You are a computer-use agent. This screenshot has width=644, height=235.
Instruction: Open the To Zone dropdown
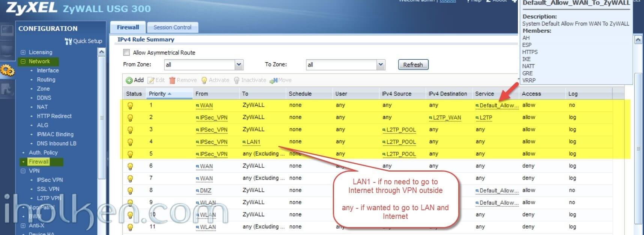[381, 65]
